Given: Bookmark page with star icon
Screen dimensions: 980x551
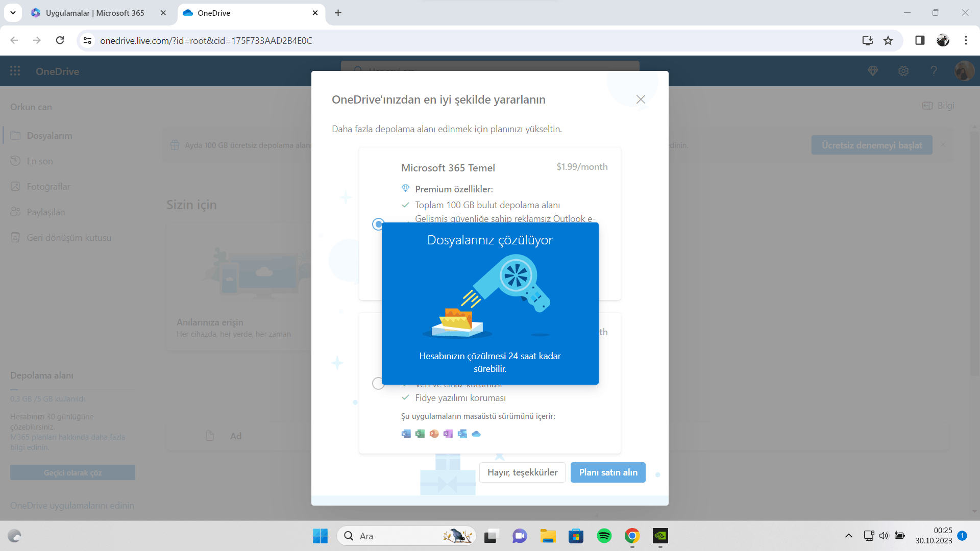Looking at the screenshot, I should [888, 40].
